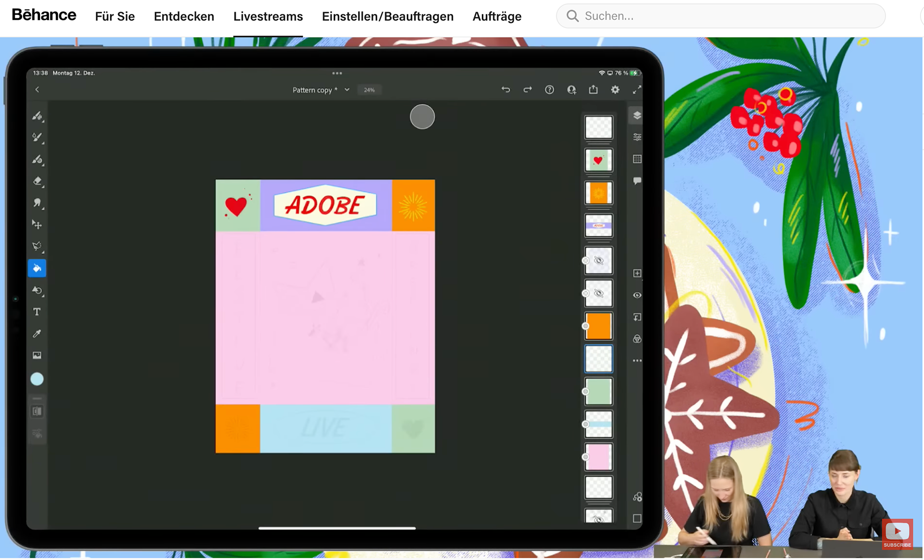Toggle the dot beside pink layer
The image size is (924, 560).
tap(585, 457)
